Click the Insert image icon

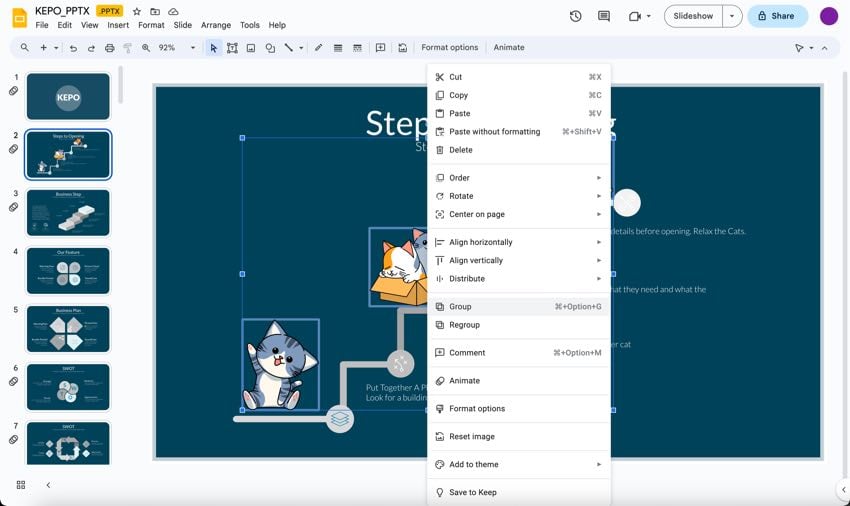pyautogui.click(x=251, y=48)
